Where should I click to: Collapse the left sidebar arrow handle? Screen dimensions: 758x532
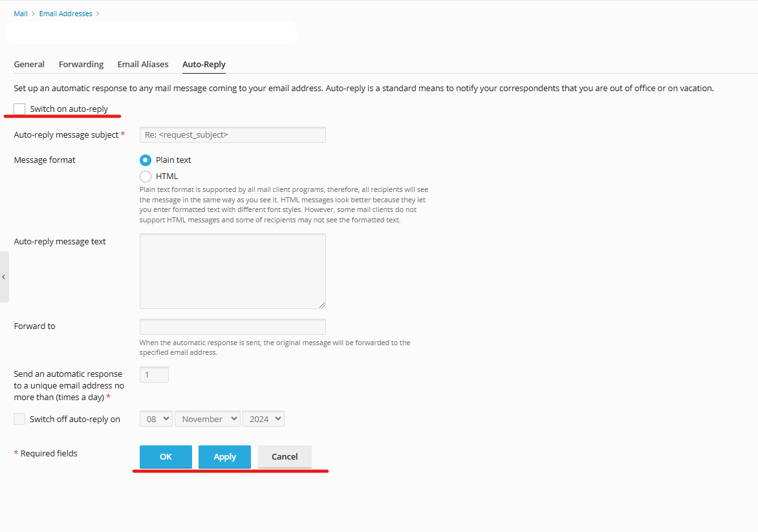pos(4,277)
